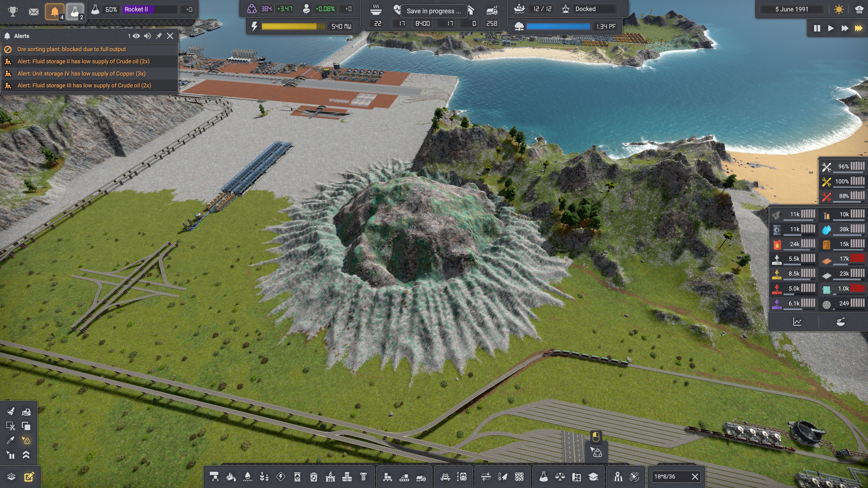
Task: Set game speed to normal play
Action: click(x=831, y=28)
